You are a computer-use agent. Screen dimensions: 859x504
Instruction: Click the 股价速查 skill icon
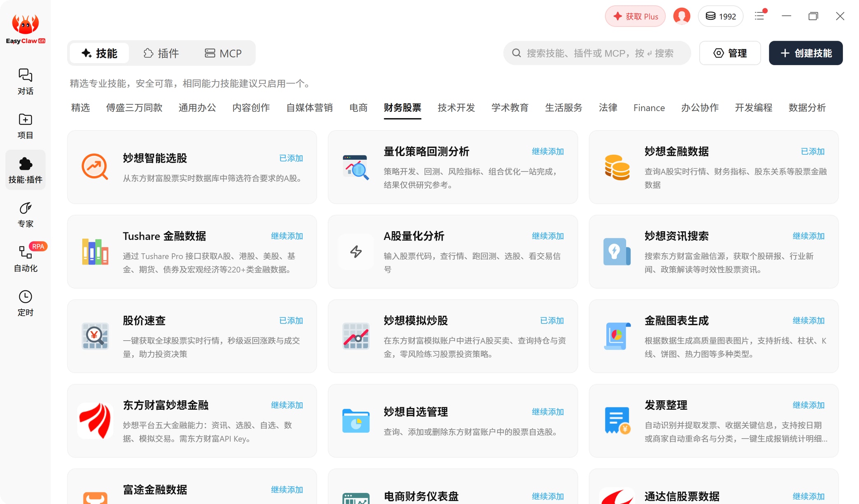click(x=95, y=336)
